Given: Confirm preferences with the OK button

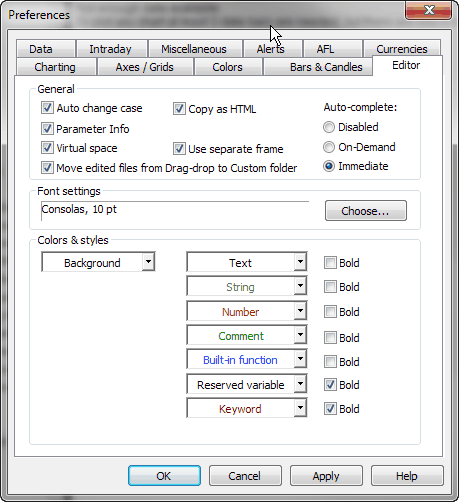Looking at the screenshot, I should coord(164,476).
